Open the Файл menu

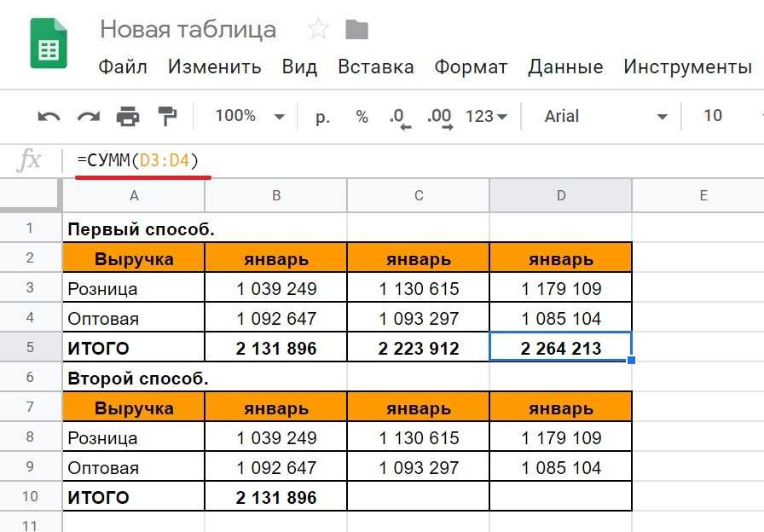pyautogui.click(x=123, y=67)
